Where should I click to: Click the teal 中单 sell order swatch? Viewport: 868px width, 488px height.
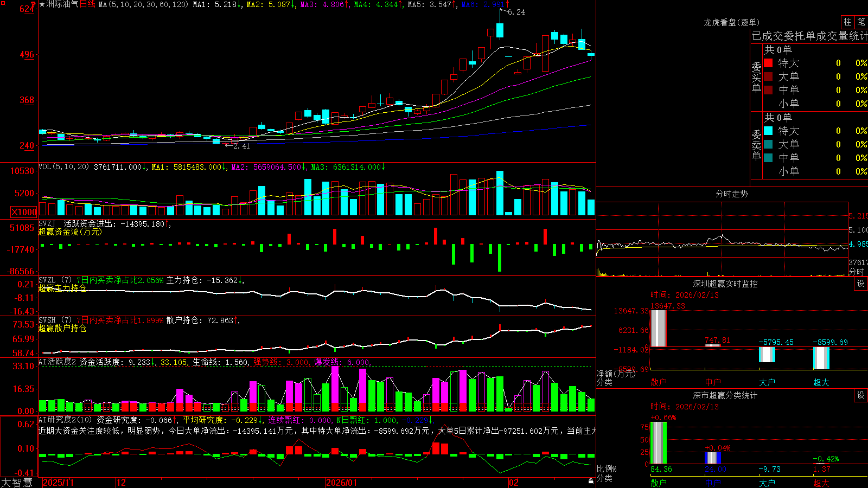pyautogui.click(x=768, y=158)
